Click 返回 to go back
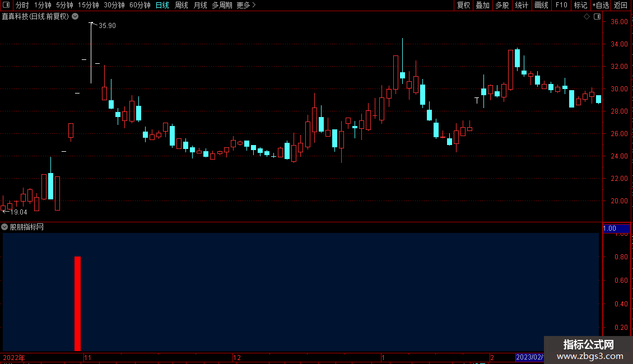 [621, 5]
